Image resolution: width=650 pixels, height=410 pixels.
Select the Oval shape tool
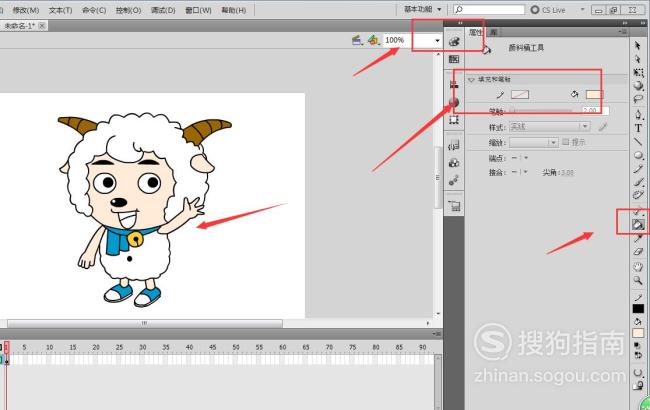[x=638, y=155]
